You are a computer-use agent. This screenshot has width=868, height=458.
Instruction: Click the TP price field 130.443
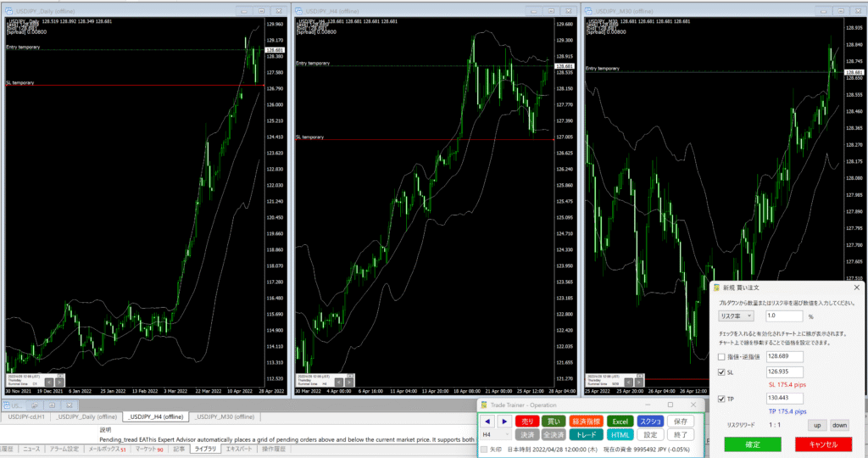coord(784,398)
